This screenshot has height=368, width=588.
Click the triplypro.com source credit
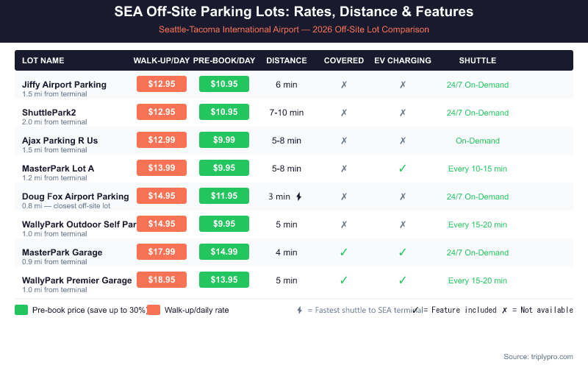[538, 357]
